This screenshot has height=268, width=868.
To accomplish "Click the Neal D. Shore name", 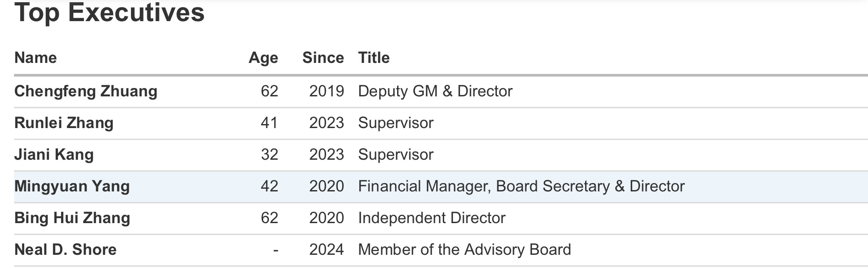I will tap(65, 250).
